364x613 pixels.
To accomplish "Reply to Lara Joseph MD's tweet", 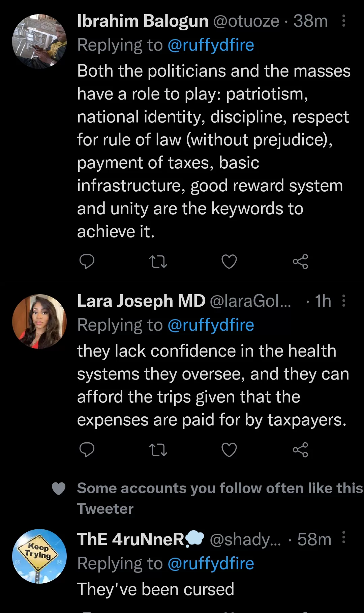I will (x=87, y=450).
